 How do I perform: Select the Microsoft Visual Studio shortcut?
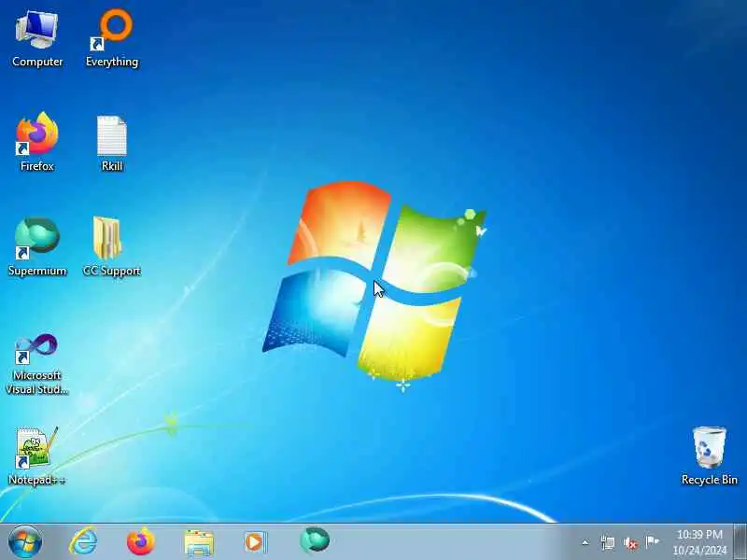coord(37,364)
